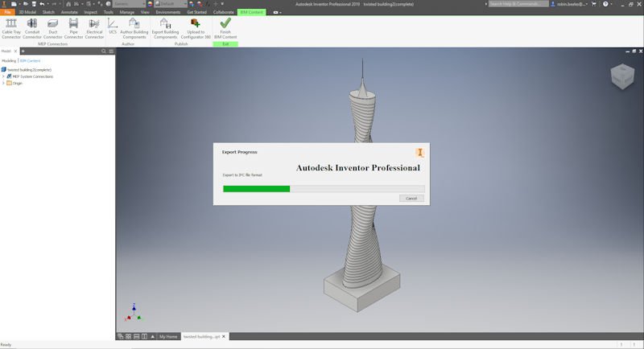Image resolution: width=644 pixels, height=349 pixels.
Task: Open the browser panel hamburger menu
Action: click(x=111, y=51)
